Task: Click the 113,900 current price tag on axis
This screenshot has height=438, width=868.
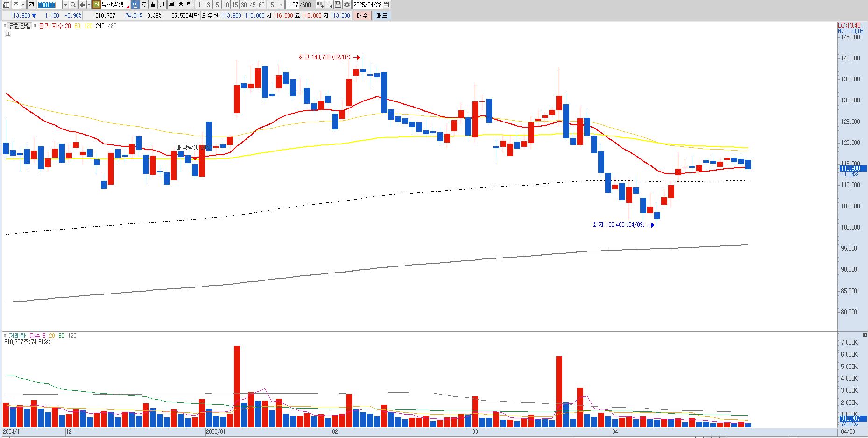Action: point(852,168)
